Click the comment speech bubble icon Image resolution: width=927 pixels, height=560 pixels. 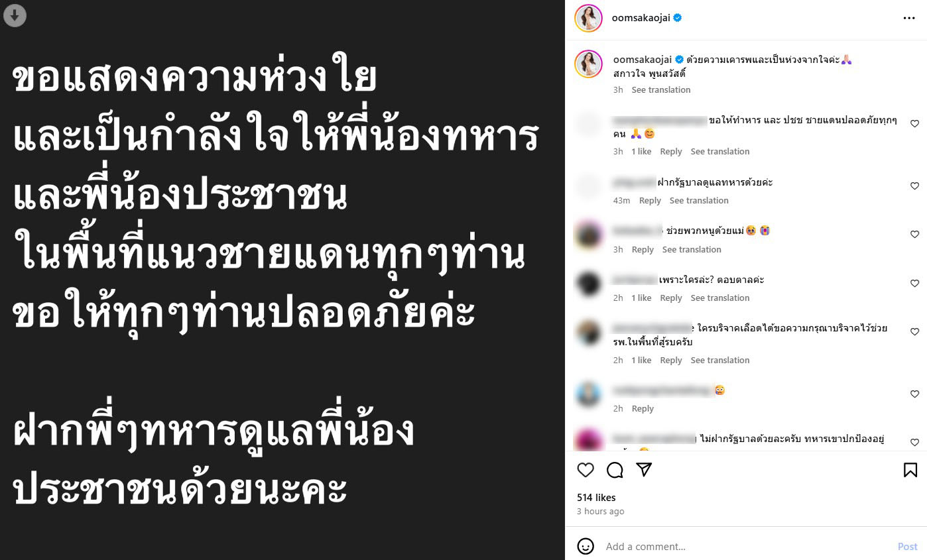[615, 470]
